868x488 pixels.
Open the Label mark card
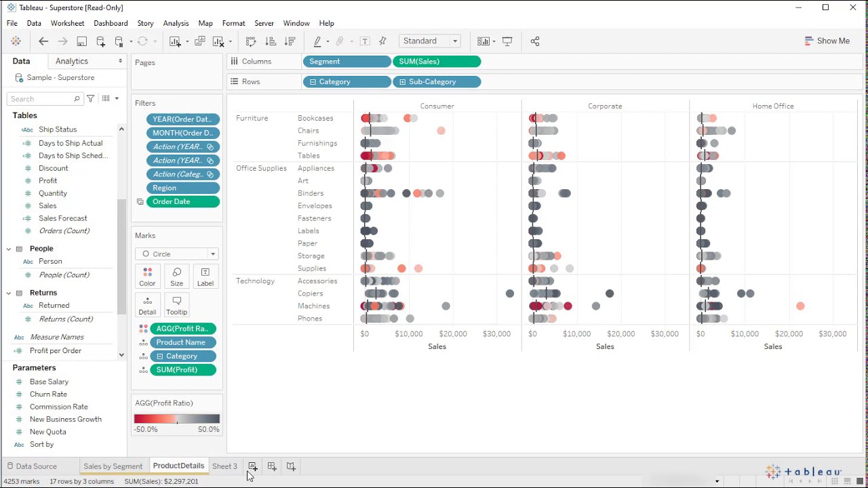205,277
